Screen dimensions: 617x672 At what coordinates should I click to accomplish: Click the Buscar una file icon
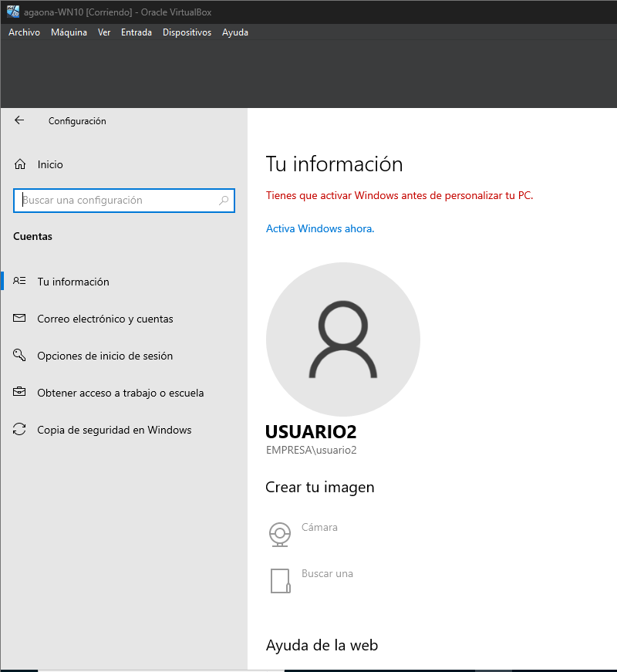tap(280, 580)
